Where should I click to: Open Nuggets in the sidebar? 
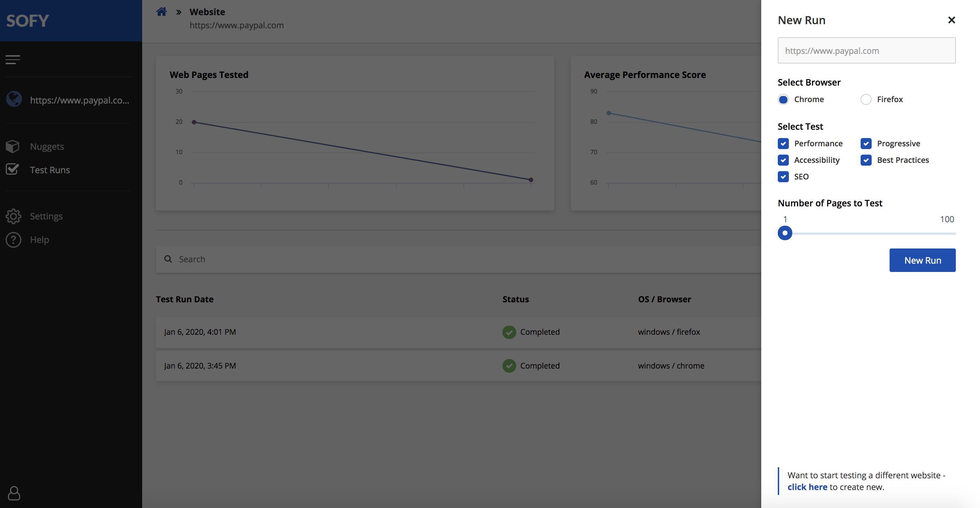click(47, 147)
